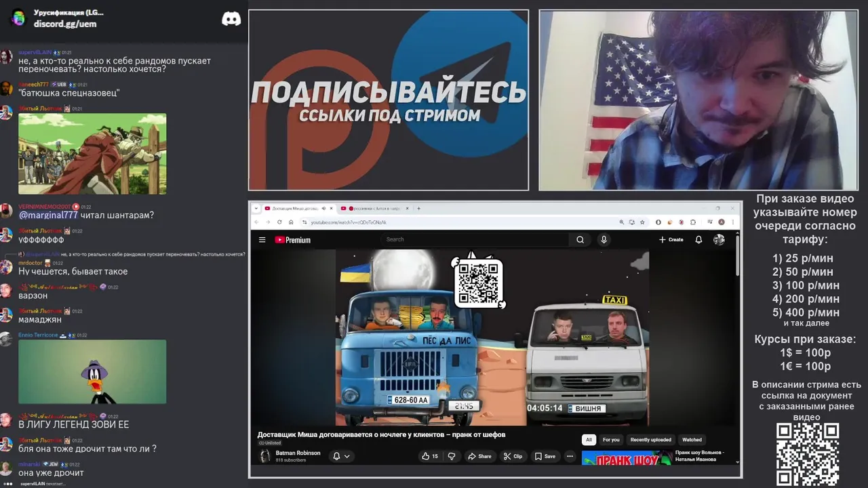This screenshot has width=868, height=488.
Task: Reload the browser page
Action: tap(279, 222)
